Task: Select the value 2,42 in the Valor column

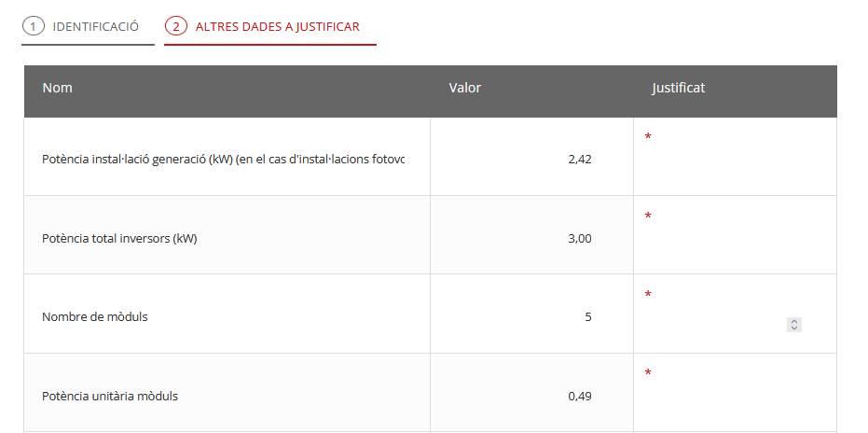Action: click(580, 160)
